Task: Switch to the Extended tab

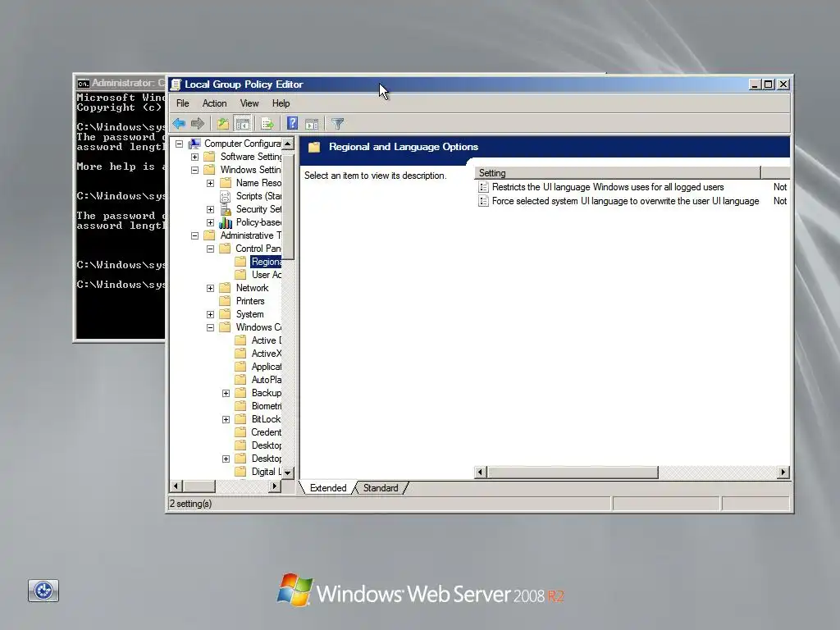Action: point(328,488)
